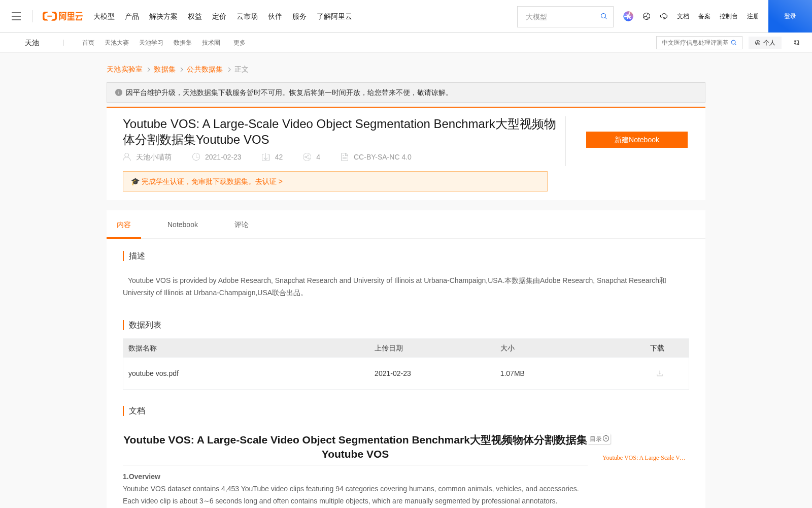Image resolution: width=812 pixels, height=508 pixels.
Task: Open 技术圈 navigation item
Action: 211,43
